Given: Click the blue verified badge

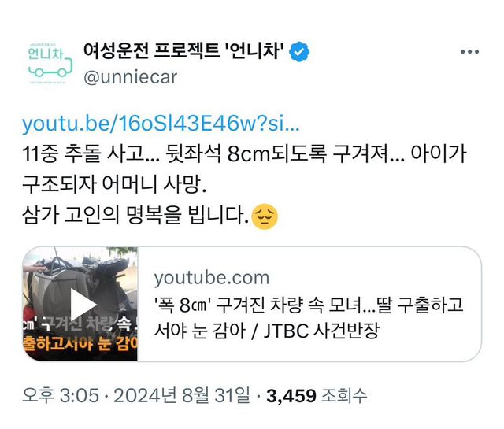Looking at the screenshot, I should [x=299, y=51].
